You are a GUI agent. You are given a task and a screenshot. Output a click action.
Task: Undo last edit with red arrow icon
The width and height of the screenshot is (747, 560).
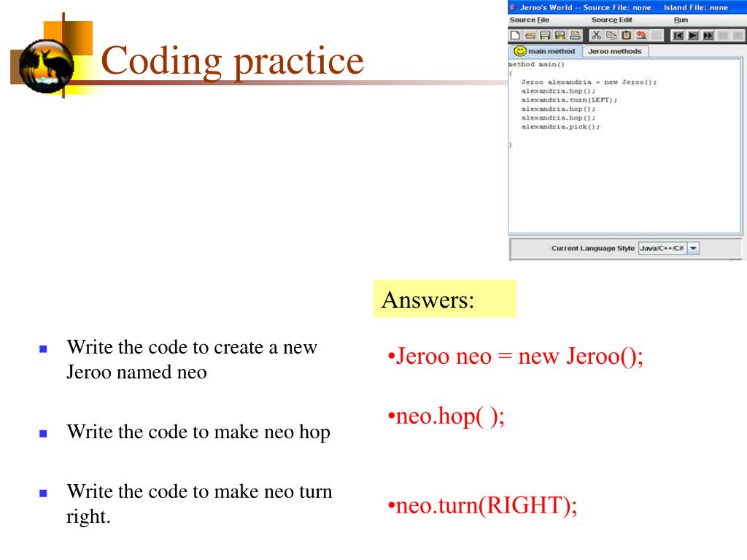pyautogui.click(x=642, y=35)
